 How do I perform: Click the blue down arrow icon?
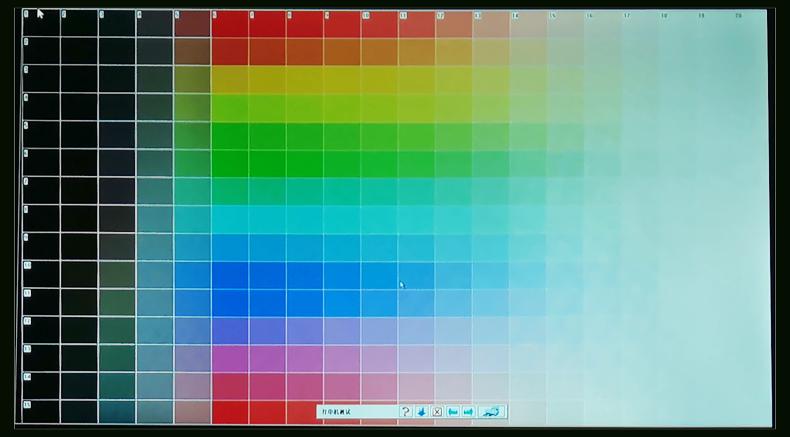point(422,411)
